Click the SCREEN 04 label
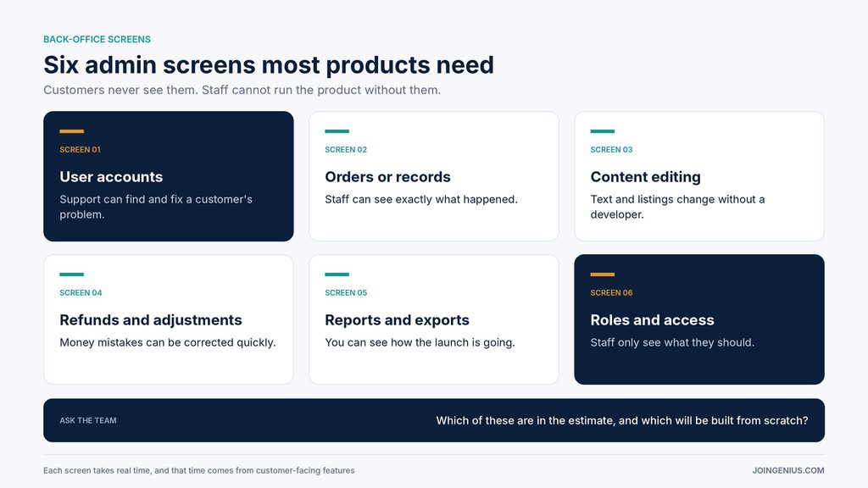 pyautogui.click(x=81, y=292)
